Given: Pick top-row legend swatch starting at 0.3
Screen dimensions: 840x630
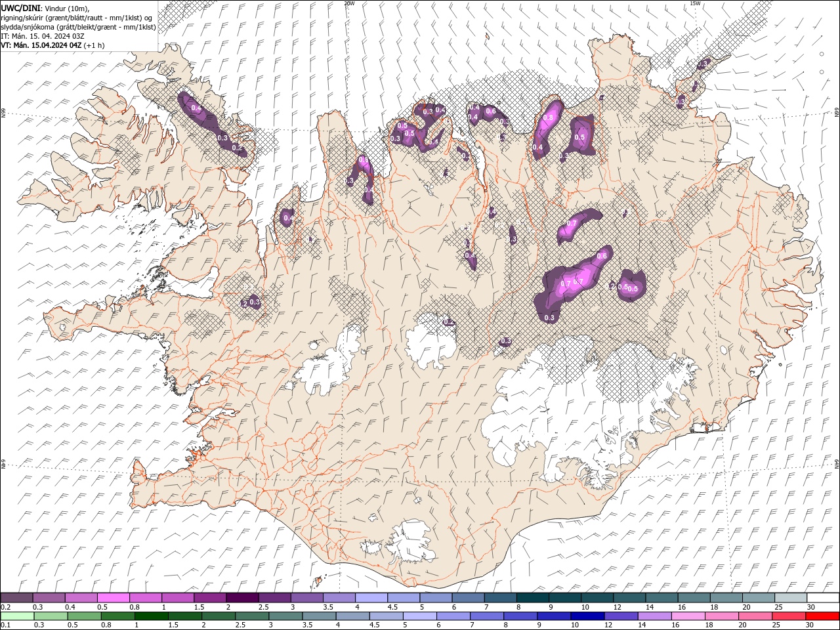Looking at the screenshot, I should [x=49, y=598].
